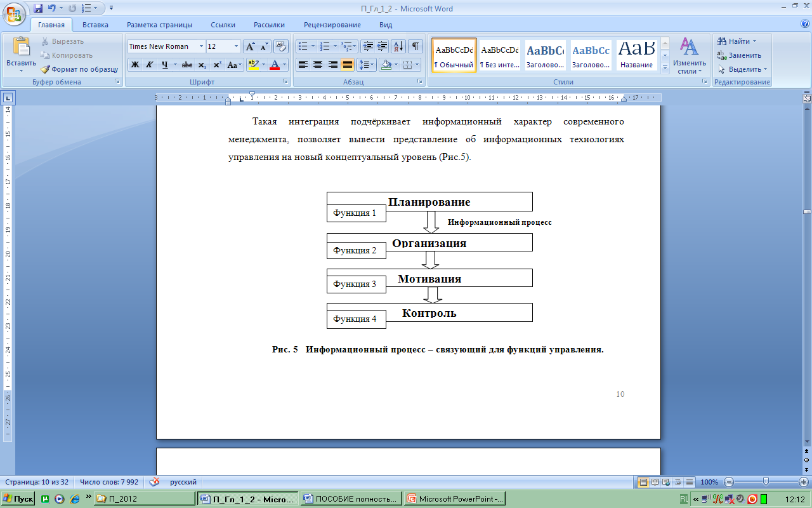
Task: Open Change Styles (Изменить стили)
Action: tap(690, 56)
